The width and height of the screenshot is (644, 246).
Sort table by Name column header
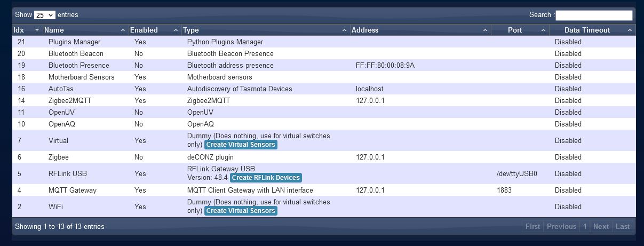(x=85, y=30)
